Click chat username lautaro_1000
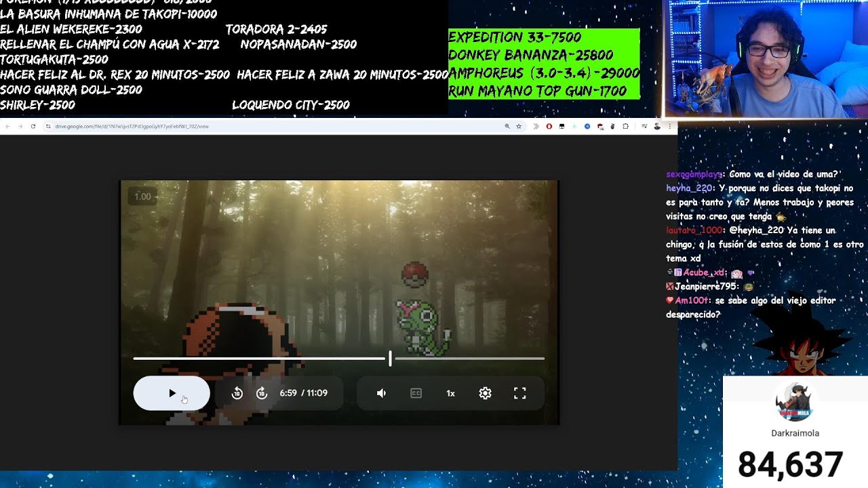The width and height of the screenshot is (868, 488). 694,230
